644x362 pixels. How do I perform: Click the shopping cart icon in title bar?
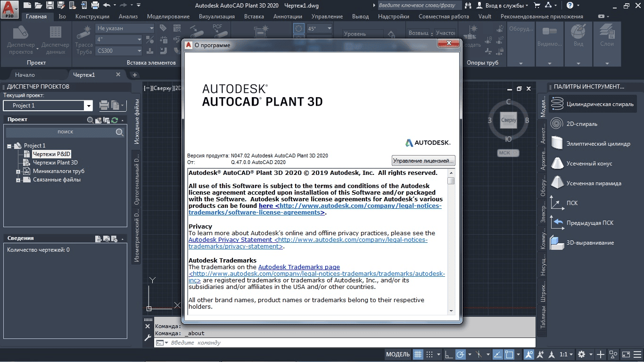click(x=537, y=6)
